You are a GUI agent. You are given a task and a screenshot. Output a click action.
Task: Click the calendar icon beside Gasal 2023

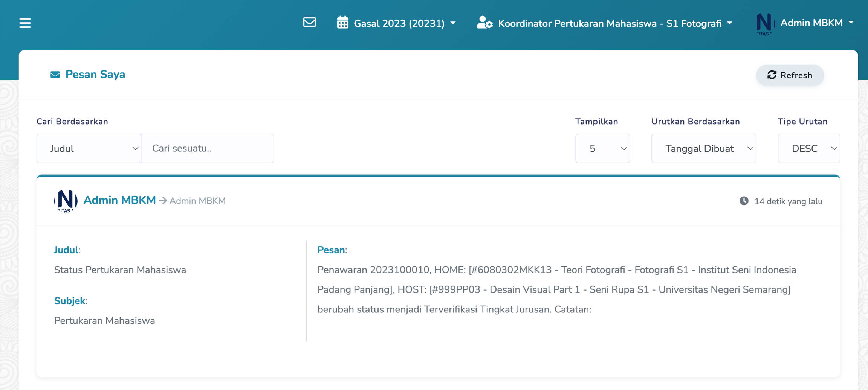[x=342, y=23]
